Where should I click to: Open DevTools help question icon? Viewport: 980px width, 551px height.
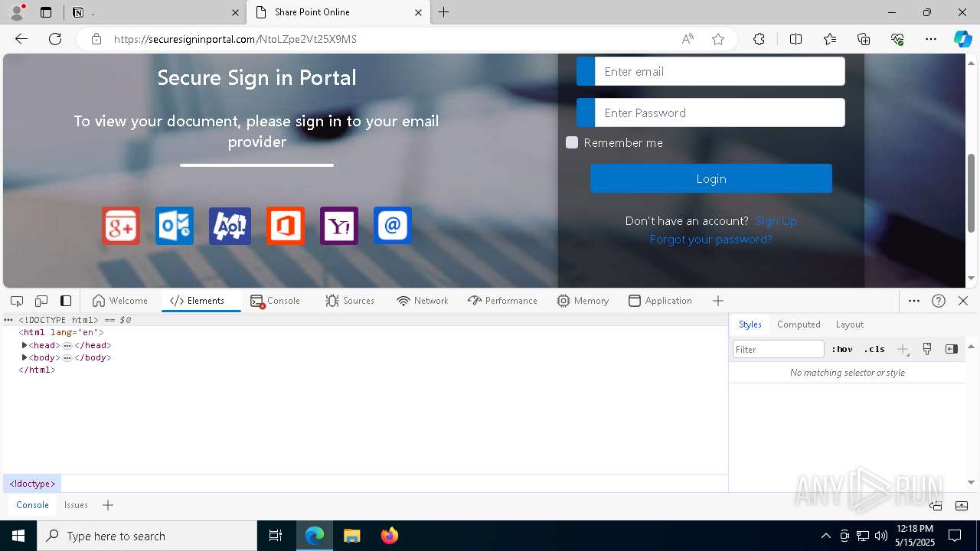939,301
